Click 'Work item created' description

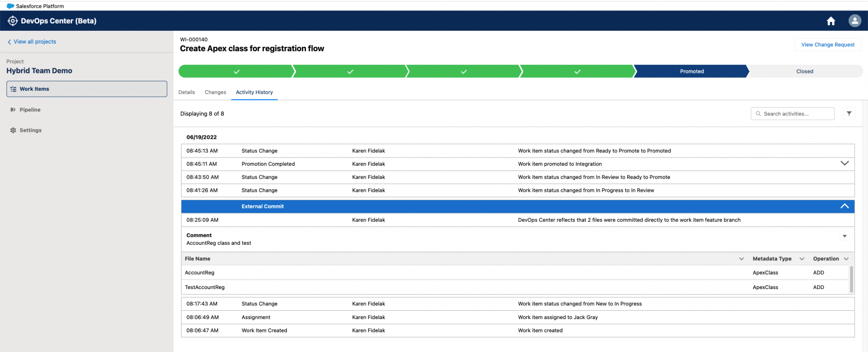[540, 330]
